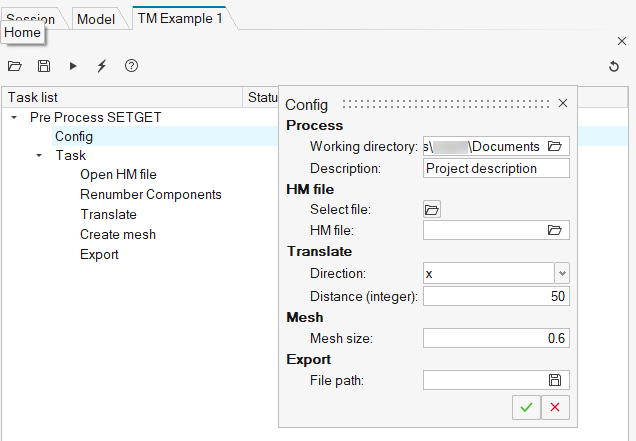Browse for HM file with folder icon

[x=555, y=230]
